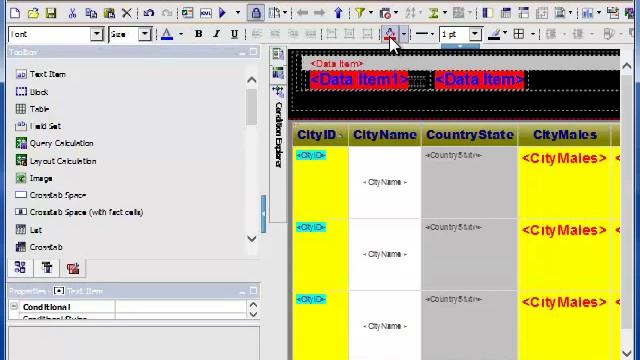Open the 1 pt border width dropdown
The width and height of the screenshot is (640, 360).
pos(475,34)
